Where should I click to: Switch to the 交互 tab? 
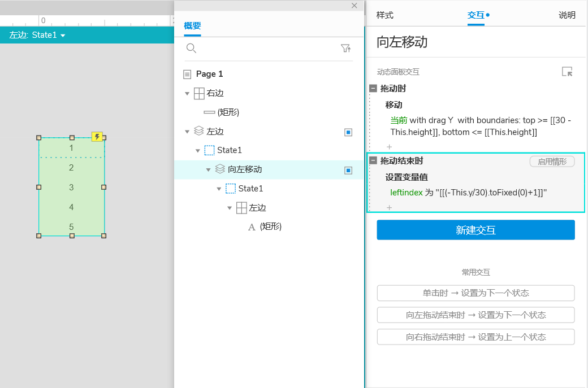pos(476,15)
